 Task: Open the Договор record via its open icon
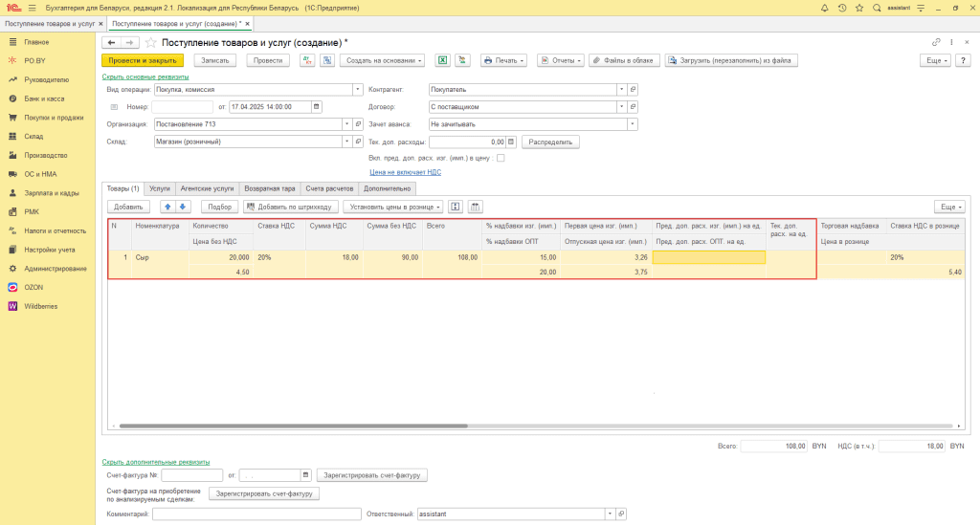(x=633, y=107)
